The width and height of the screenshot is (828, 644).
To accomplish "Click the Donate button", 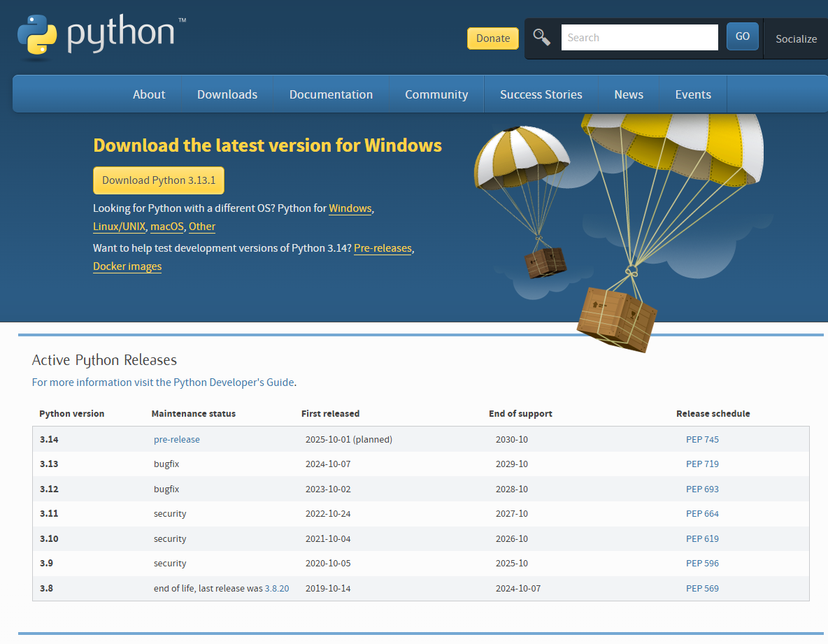I will (493, 38).
